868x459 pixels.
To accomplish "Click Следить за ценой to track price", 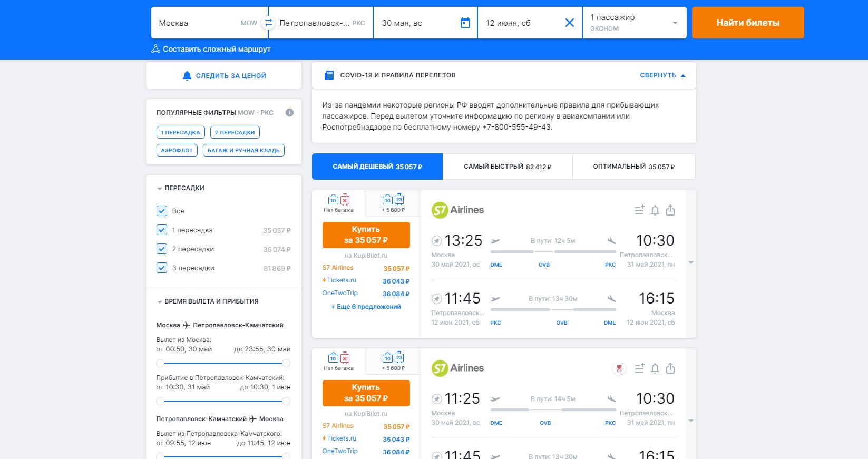I will pyautogui.click(x=224, y=76).
